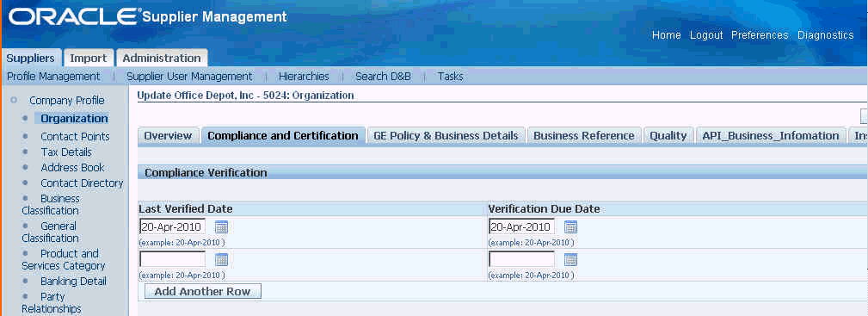Open Address Book in sidebar
The height and width of the screenshot is (316, 868).
coord(72,167)
